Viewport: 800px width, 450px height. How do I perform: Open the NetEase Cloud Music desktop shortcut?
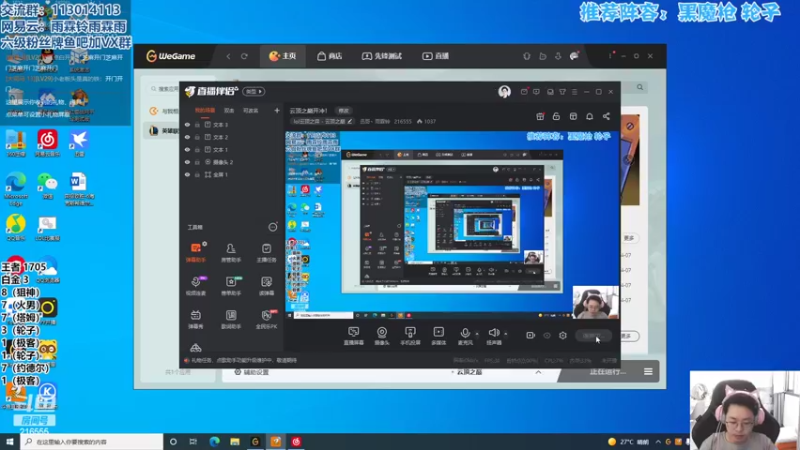click(47, 143)
